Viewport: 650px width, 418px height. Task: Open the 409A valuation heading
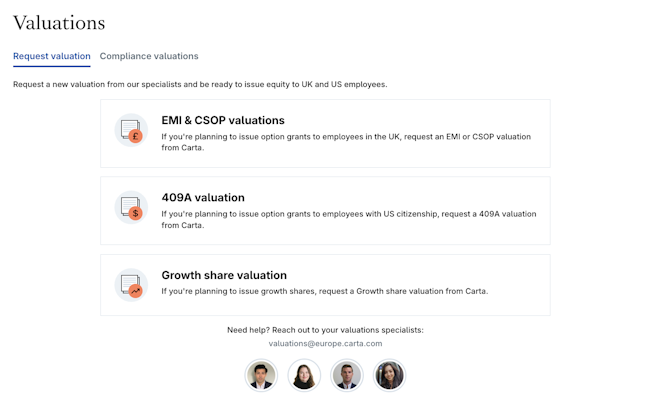203,197
